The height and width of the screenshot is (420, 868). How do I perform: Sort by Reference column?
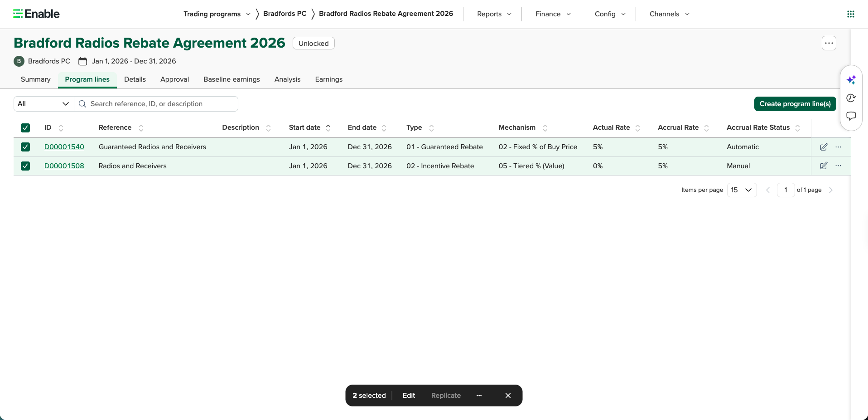click(141, 128)
